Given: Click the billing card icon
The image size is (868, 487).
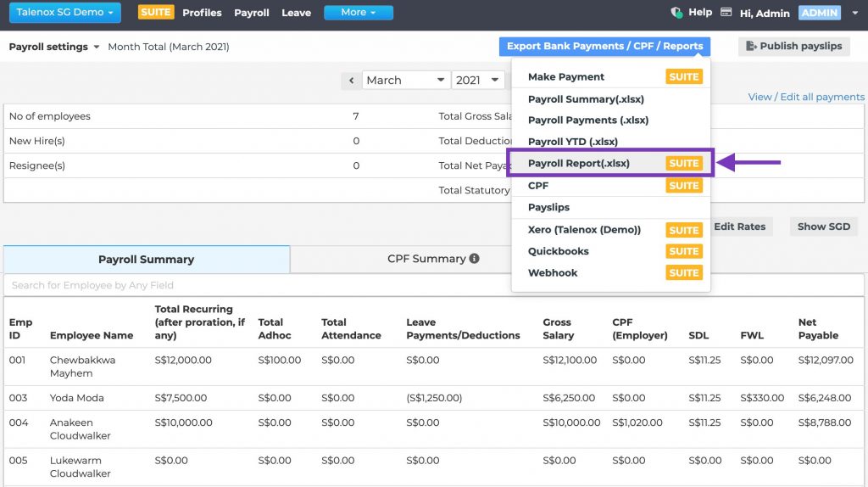Looking at the screenshot, I should pos(726,12).
